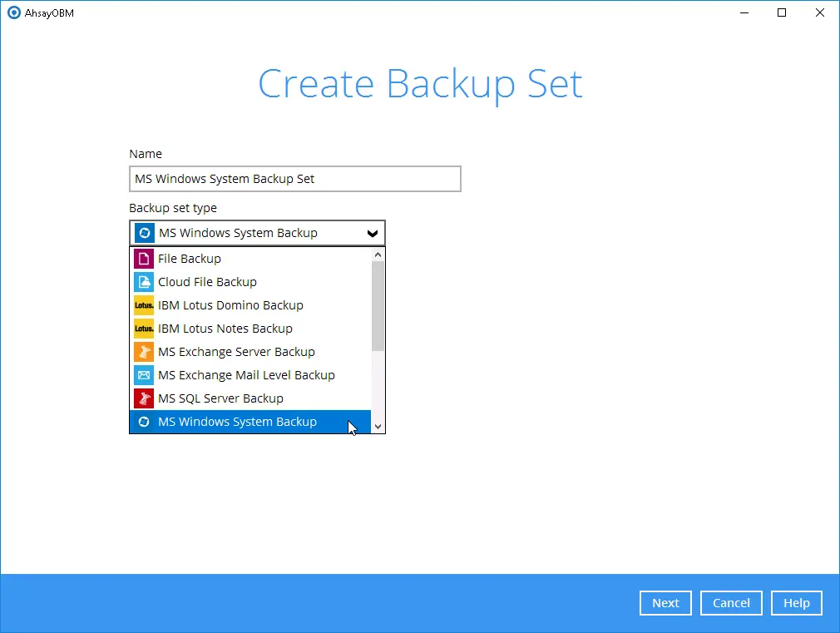The height and width of the screenshot is (633, 840).
Task: Click the highlighted MS Windows System Backup icon
Action: (x=145, y=422)
